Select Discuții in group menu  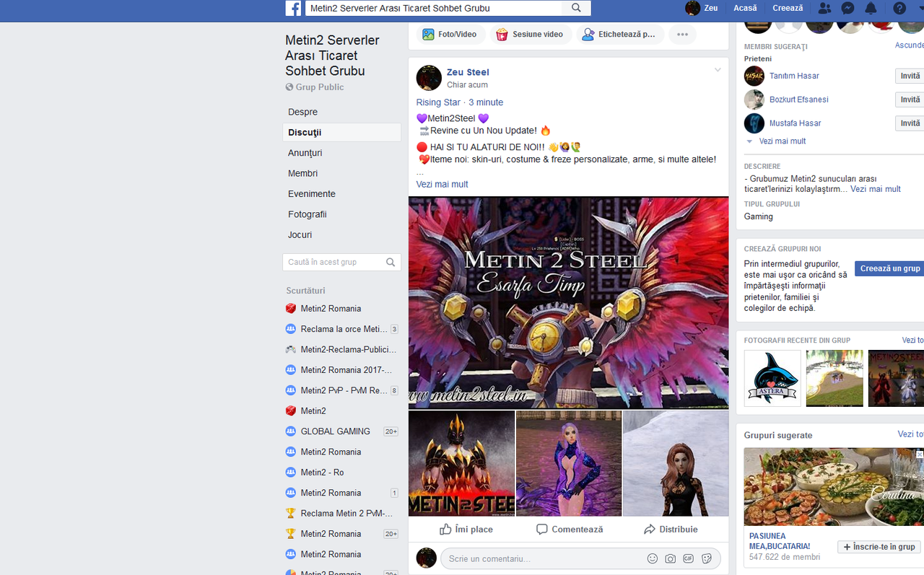(341, 132)
